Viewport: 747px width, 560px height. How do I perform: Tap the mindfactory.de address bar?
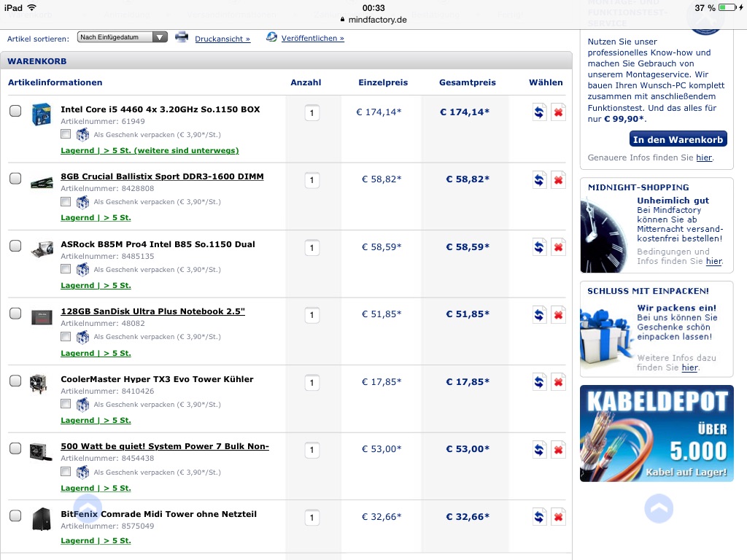373,20
